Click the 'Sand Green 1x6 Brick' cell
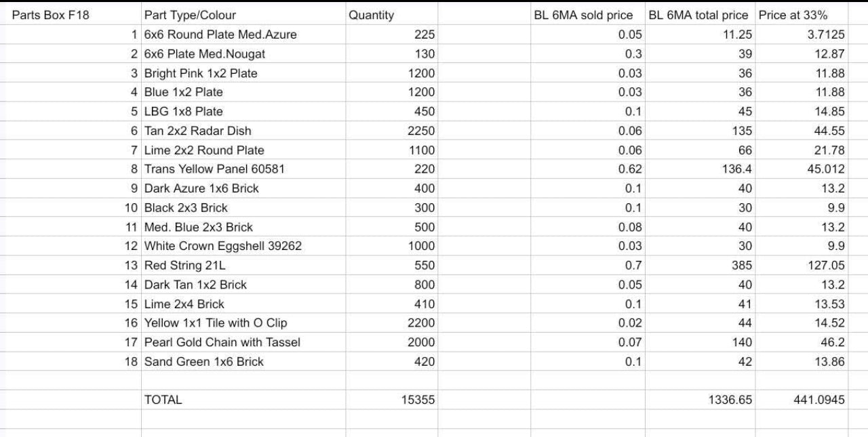 pyautogui.click(x=243, y=362)
